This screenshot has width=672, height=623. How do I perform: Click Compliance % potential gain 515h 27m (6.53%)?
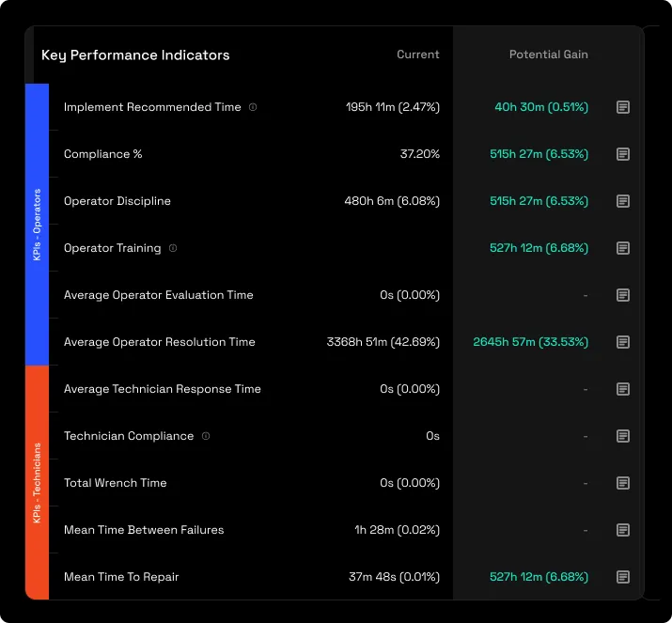(539, 154)
